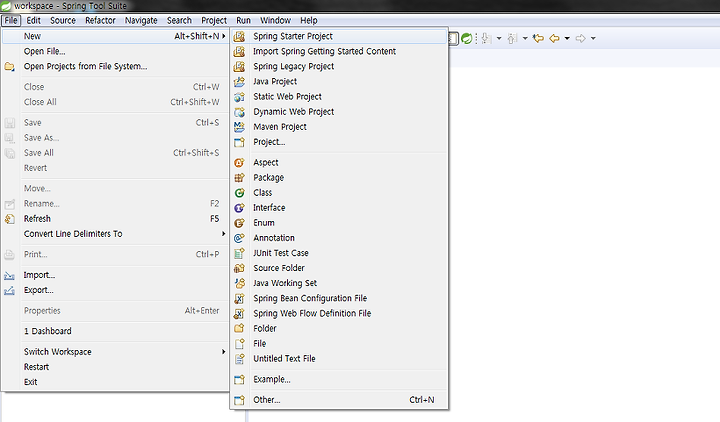720x422 pixels.
Task: Click the Next Annotation toolbar icon
Action: point(486,39)
